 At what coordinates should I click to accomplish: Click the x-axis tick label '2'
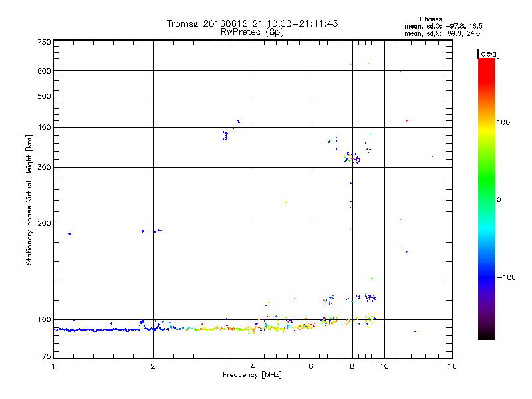pyautogui.click(x=153, y=366)
